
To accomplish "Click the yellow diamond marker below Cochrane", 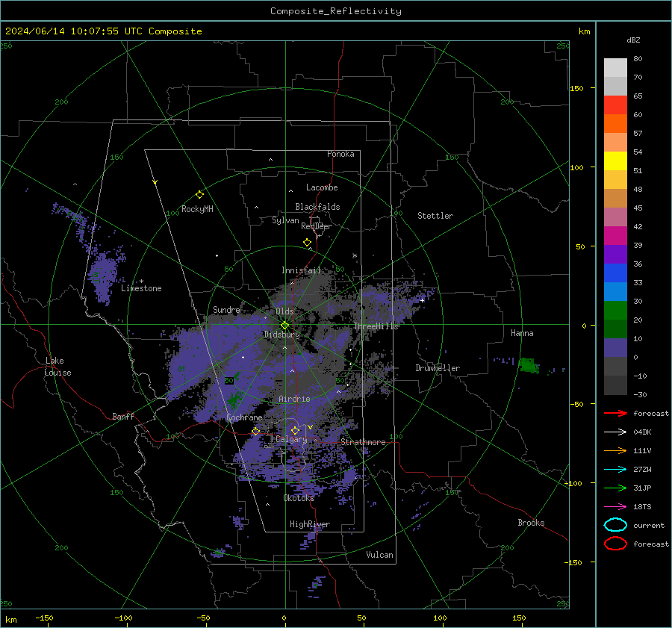I will [255, 432].
